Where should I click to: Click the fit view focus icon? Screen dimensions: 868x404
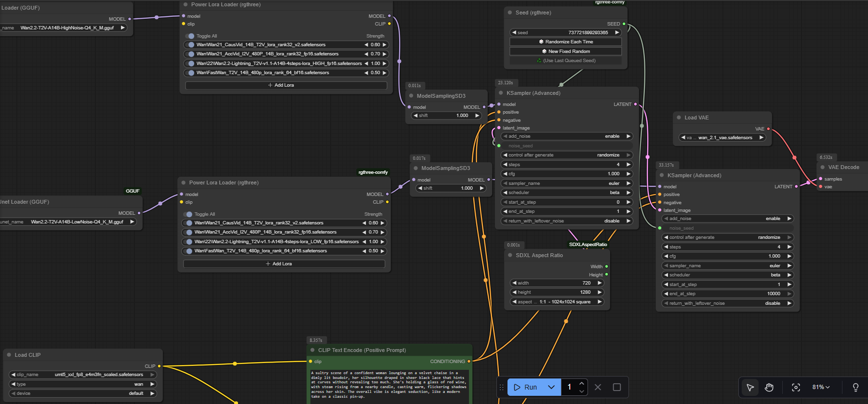point(796,387)
